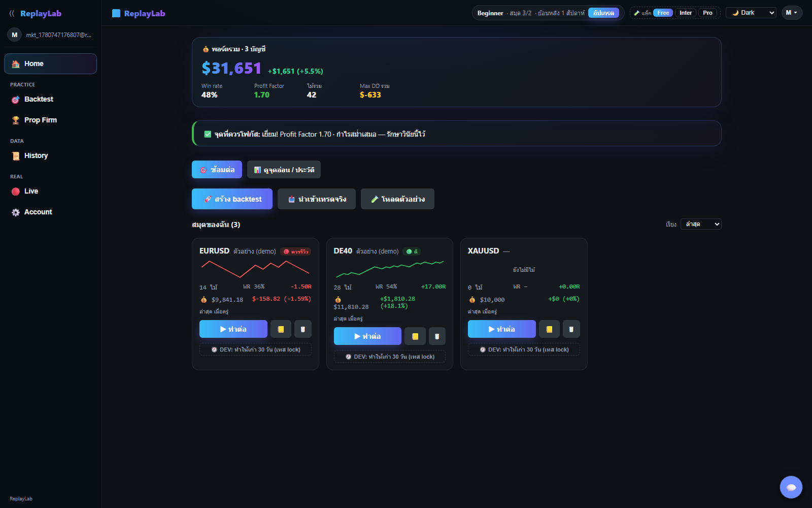Viewport: 812px width, 508px height.
Task: Open Live in the sidebar
Action: [50, 192]
